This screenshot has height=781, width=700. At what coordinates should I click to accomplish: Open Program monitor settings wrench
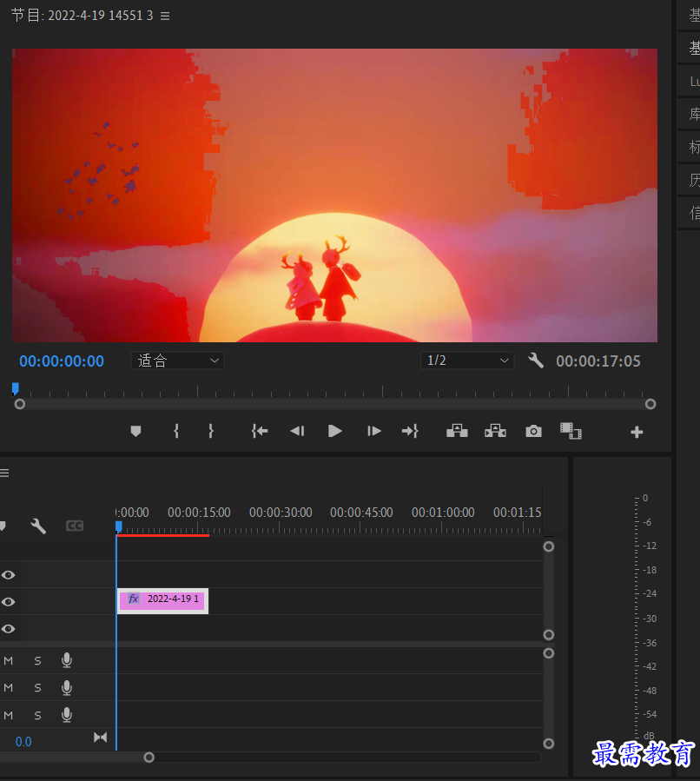(536, 361)
